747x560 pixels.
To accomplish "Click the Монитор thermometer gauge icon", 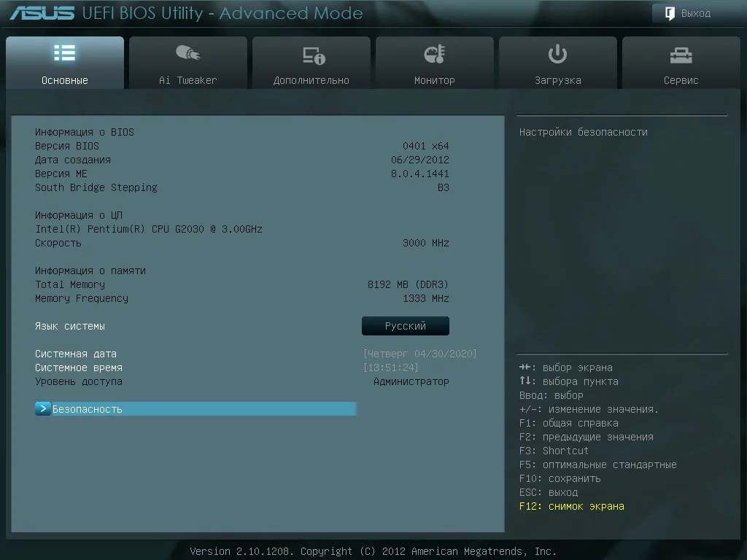I will [435, 54].
